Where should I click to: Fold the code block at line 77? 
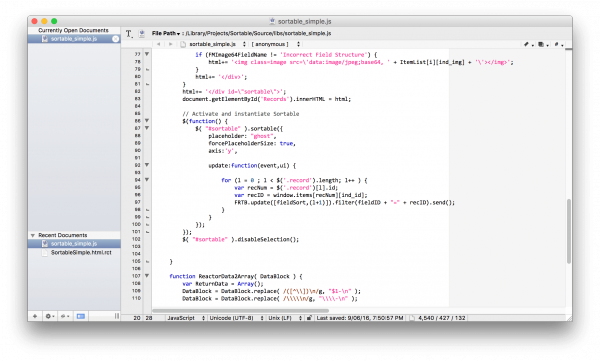[147, 54]
